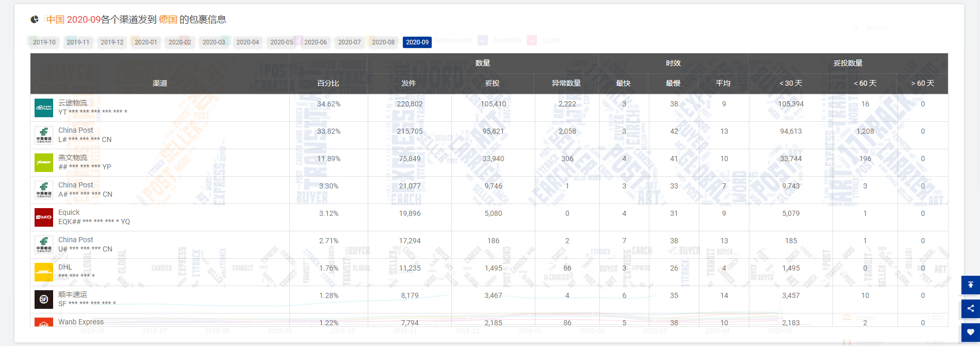The width and height of the screenshot is (980, 346).
Task: Open the DHL carrier name link
Action: click(66, 267)
